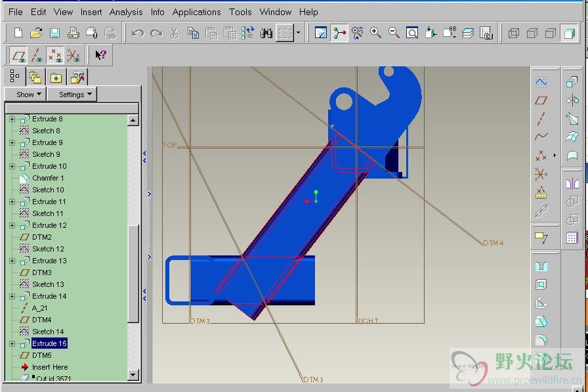Screen dimensions: 588x392
Task: Open the Show dropdown in the model tree
Action: coord(25,95)
